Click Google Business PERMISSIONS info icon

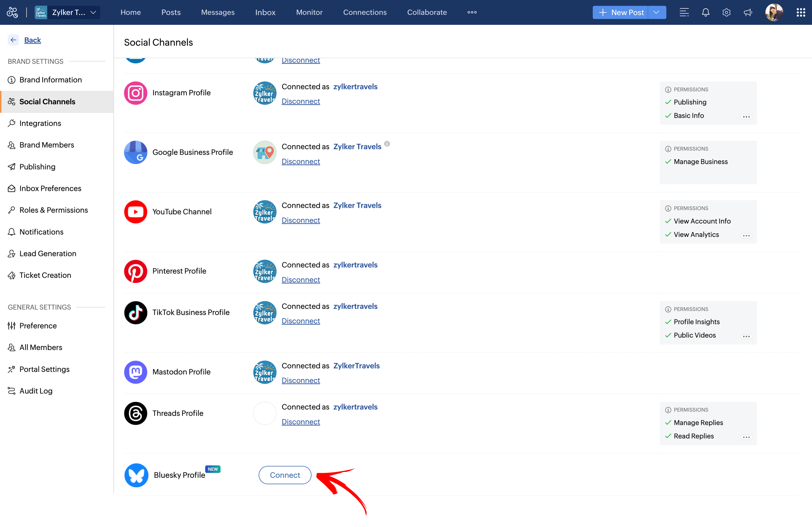[x=668, y=149]
